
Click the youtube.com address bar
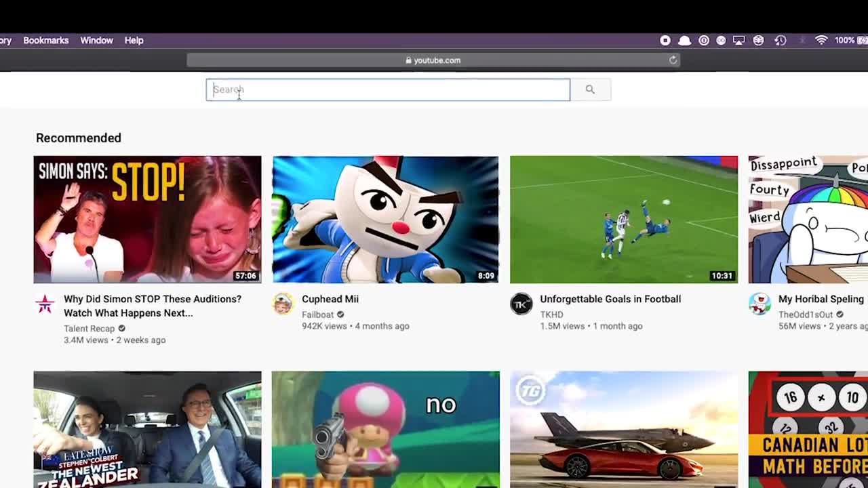433,60
